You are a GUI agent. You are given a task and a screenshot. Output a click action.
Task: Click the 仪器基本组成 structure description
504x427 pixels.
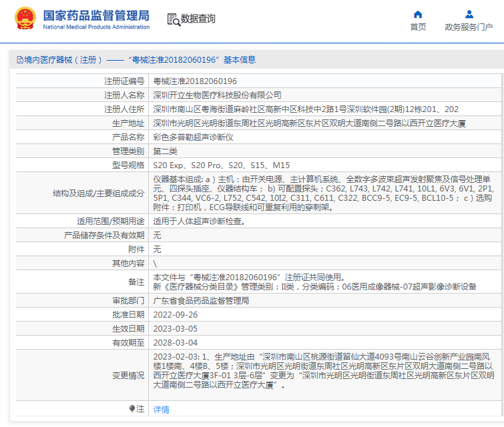click(x=323, y=193)
